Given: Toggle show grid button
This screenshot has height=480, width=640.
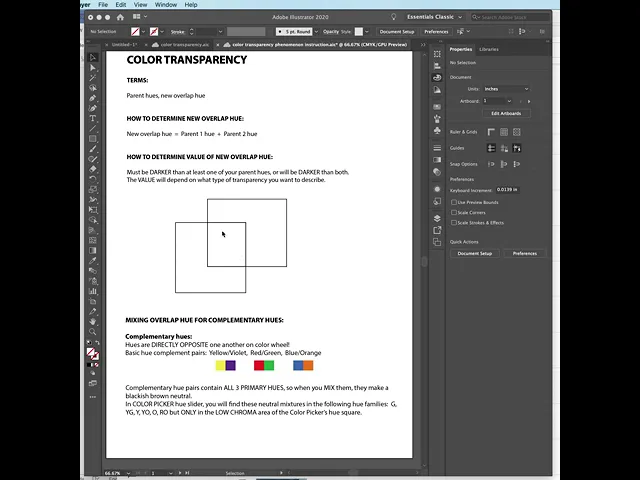Looking at the screenshot, I should click(504, 132).
